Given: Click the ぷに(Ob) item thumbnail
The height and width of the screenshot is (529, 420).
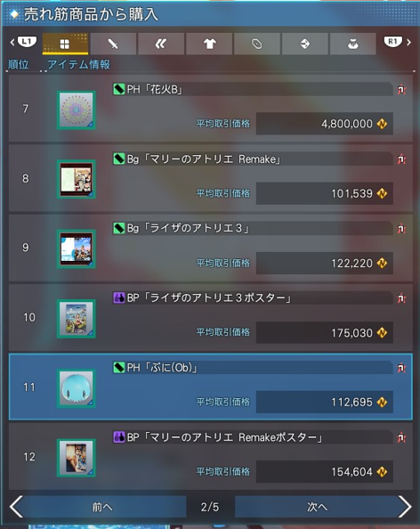Looking at the screenshot, I should click(x=77, y=388).
